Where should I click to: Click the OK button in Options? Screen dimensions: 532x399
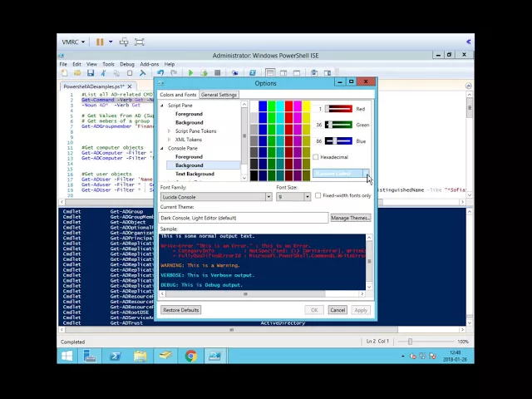pos(314,310)
